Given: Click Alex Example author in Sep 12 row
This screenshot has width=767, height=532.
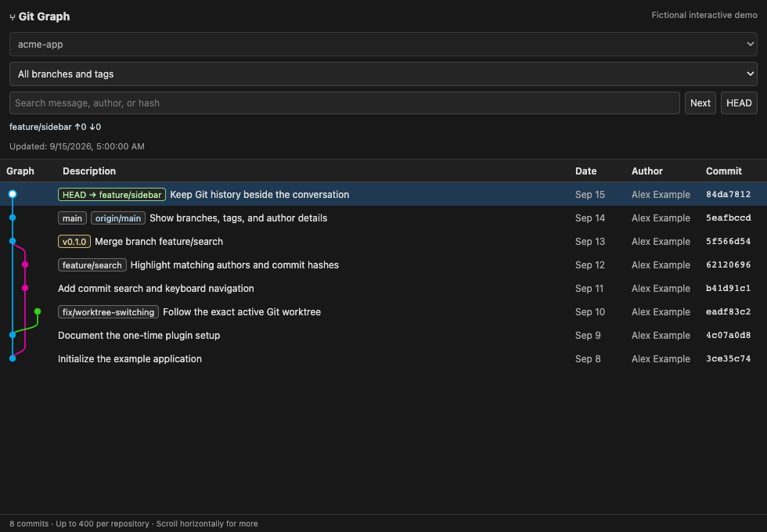Looking at the screenshot, I should tap(661, 265).
